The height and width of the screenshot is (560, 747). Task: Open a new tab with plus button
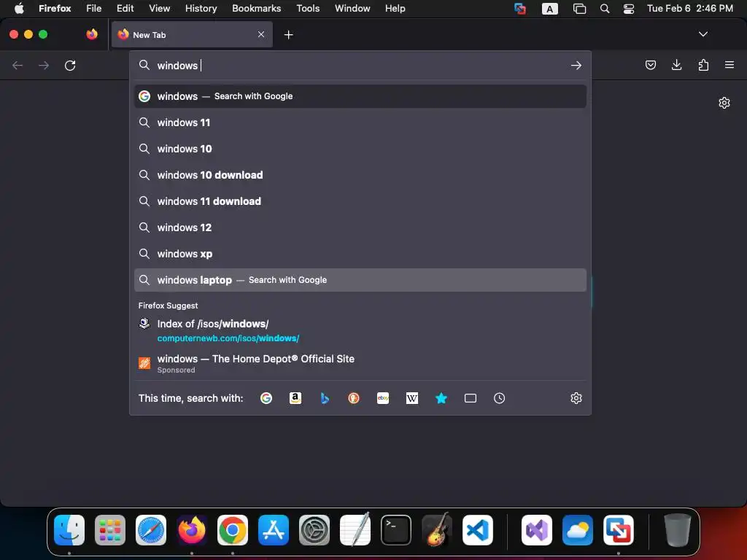(x=288, y=35)
